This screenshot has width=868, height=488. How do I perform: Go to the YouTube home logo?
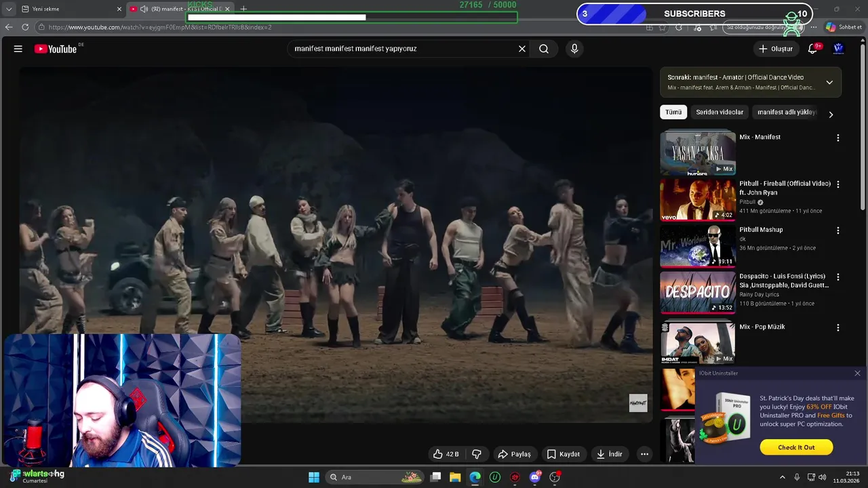[x=56, y=49]
